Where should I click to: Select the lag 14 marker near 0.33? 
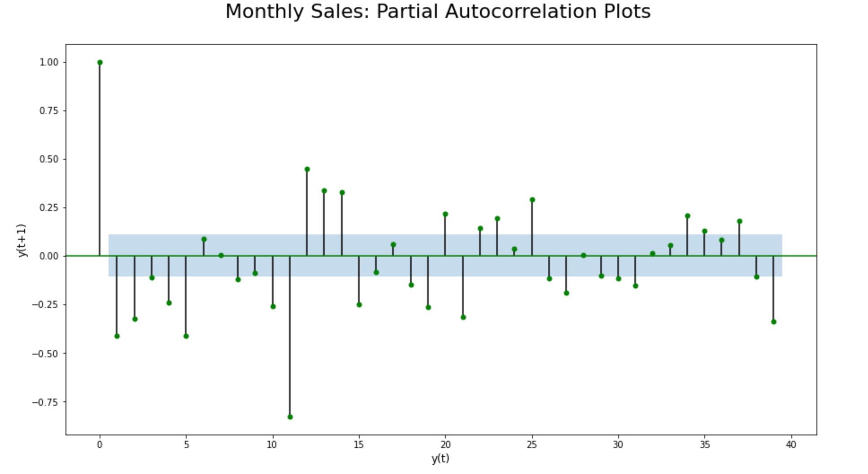tap(342, 193)
